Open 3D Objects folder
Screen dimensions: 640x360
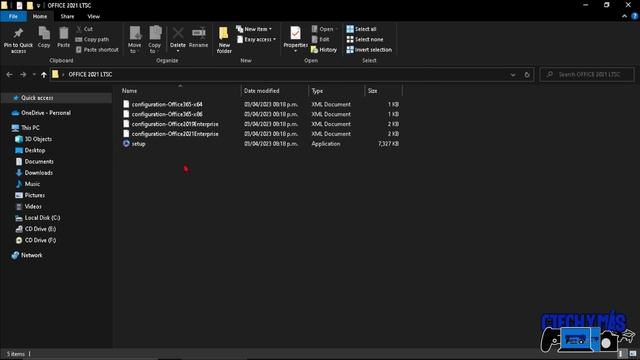pyautogui.click(x=38, y=139)
